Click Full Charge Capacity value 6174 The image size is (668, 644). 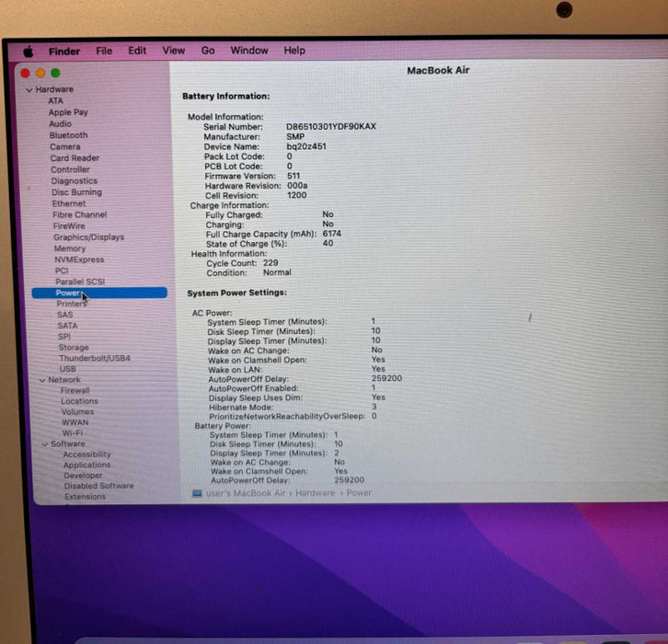[x=332, y=234]
